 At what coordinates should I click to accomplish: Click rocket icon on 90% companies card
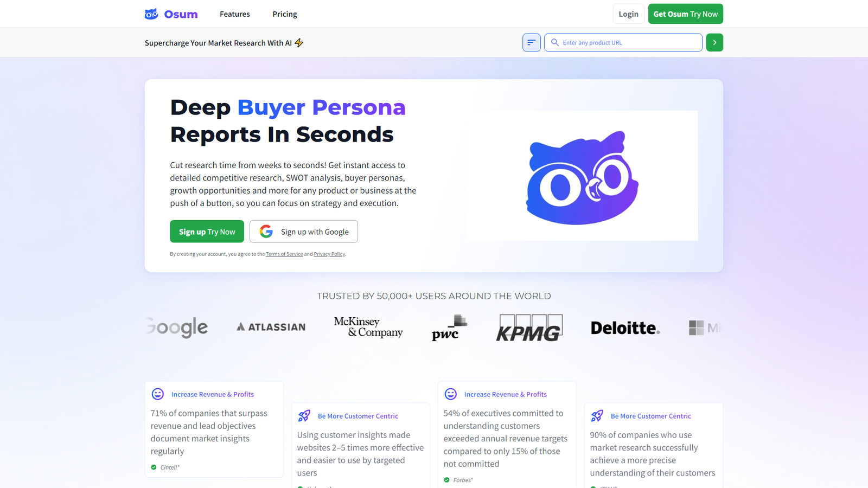click(597, 416)
